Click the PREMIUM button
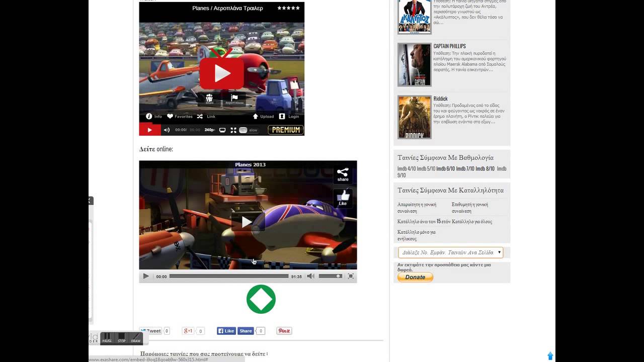Image resolution: width=644 pixels, height=362 pixels. coord(286,130)
